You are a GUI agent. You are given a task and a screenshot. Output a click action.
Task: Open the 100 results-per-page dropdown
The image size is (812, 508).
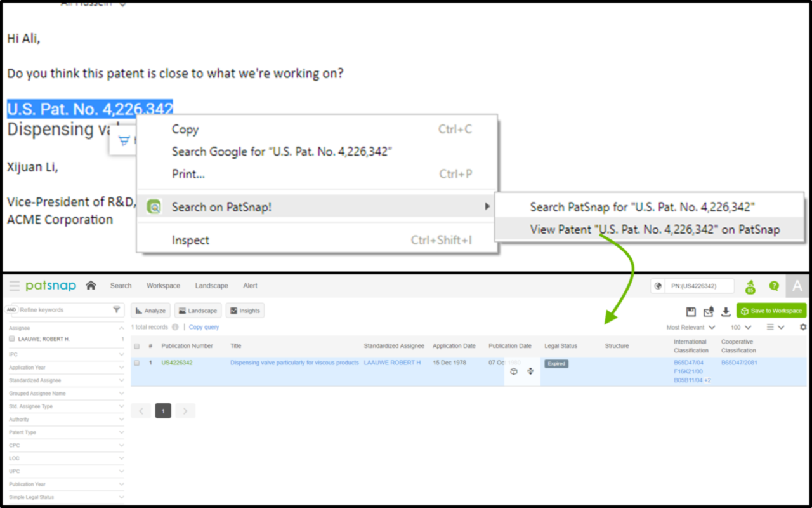741,328
